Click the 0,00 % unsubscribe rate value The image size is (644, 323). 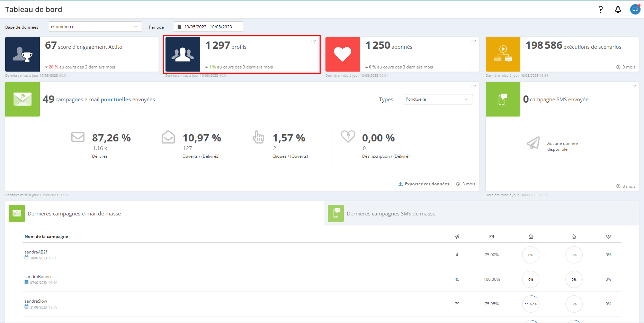pyautogui.click(x=378, y=138)
